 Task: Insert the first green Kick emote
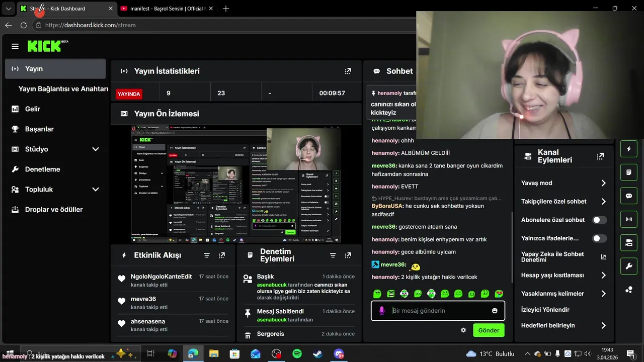coord(377,294)
